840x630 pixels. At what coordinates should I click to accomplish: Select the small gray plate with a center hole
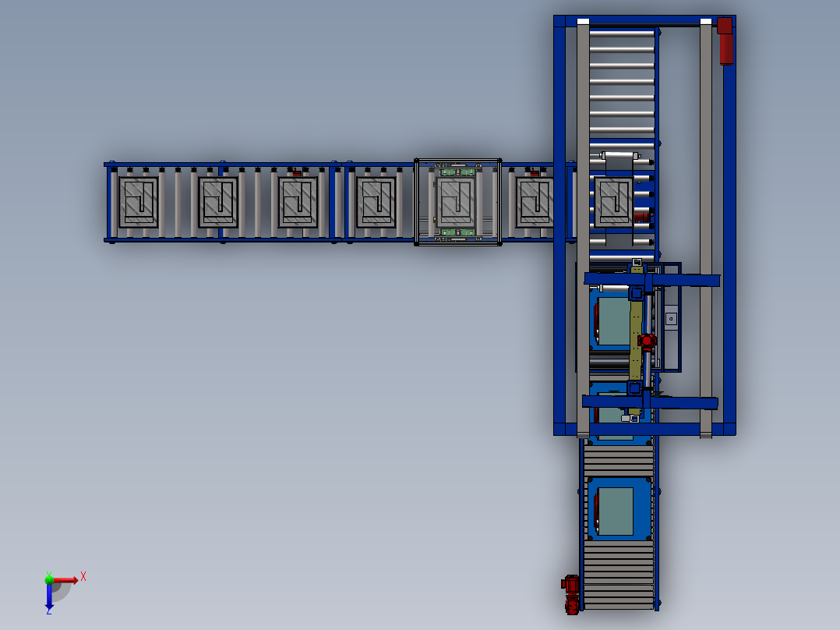[x=671, y=318]
